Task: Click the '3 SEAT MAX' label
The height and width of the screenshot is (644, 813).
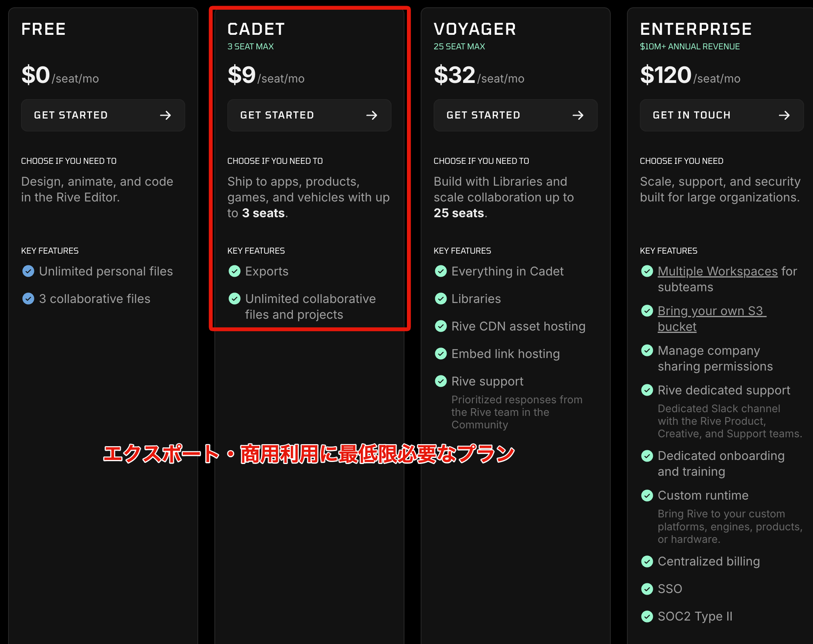Action: (x=250, y=47)
